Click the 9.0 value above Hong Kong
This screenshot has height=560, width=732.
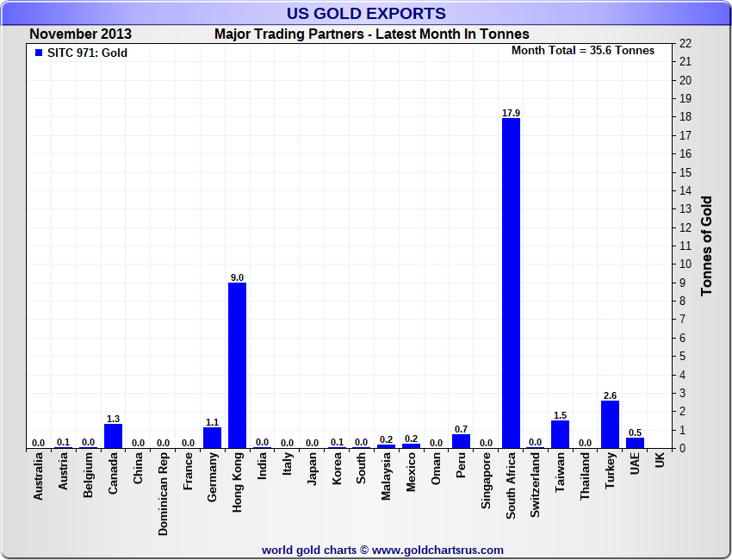click(237, 277)
